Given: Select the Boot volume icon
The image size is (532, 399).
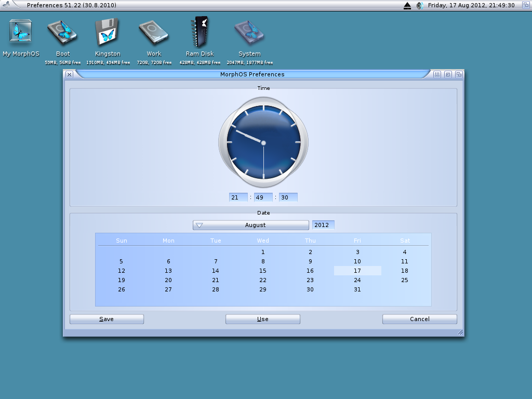Looking at the screenshot, I should [62, 33].
